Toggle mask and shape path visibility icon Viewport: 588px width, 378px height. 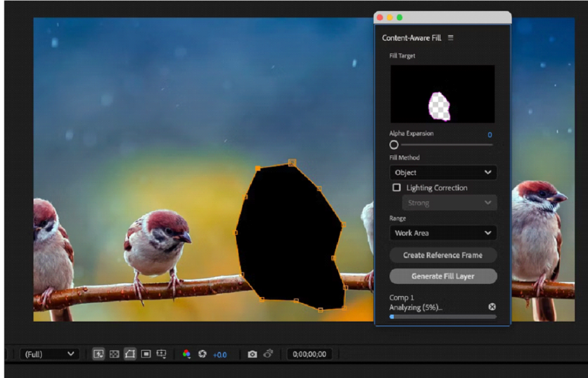coord(130,354)
